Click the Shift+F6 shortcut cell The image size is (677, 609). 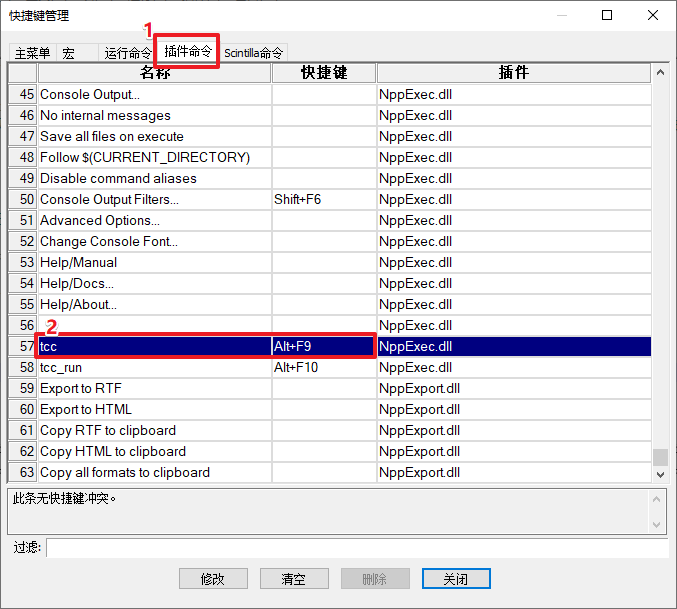[324, 199]
